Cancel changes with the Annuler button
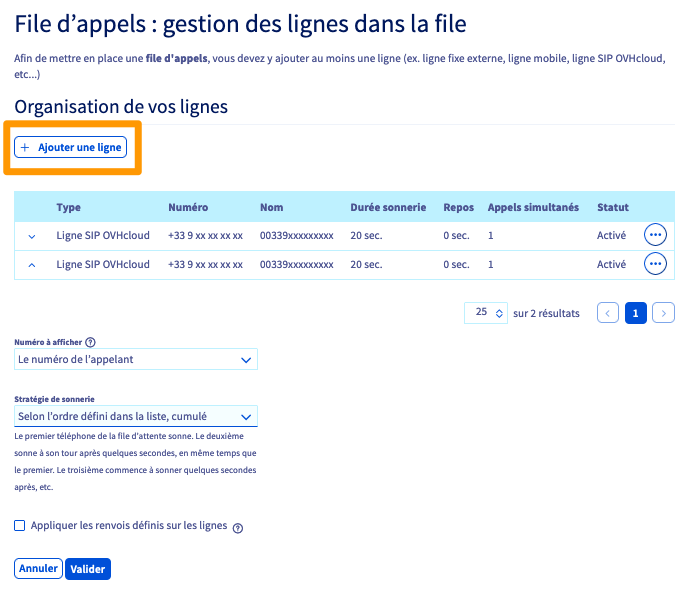This screenshot has height=590, width=697. click(x=38, y=569)
